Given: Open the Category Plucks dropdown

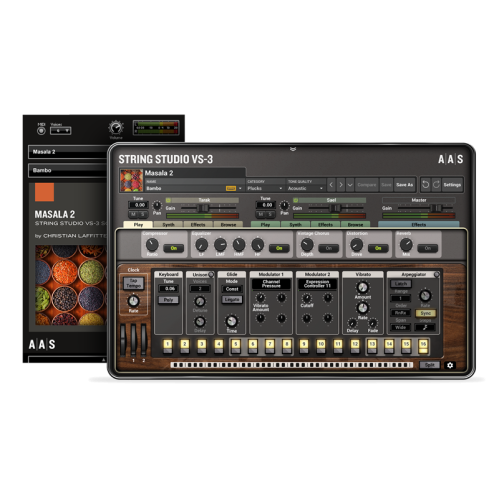Looking at the screenshot, I should click(265, 188).
